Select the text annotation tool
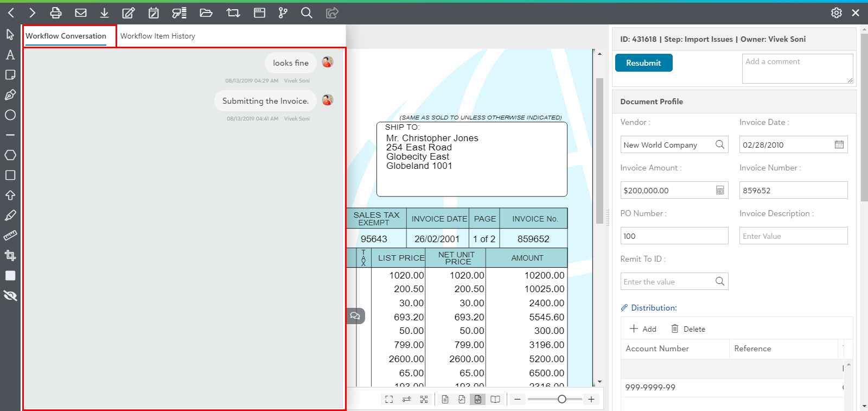The width and height of the screenshot is (868, 411). coord(10,55)
